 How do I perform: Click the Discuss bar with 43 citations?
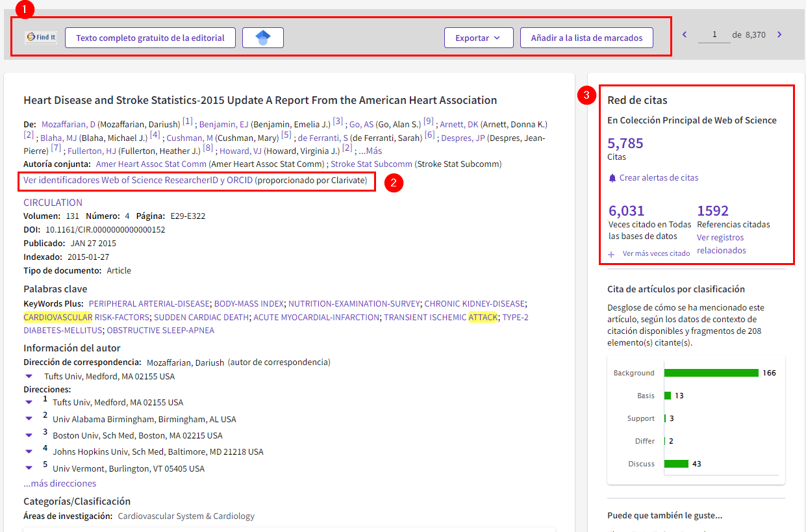(676, 464)
